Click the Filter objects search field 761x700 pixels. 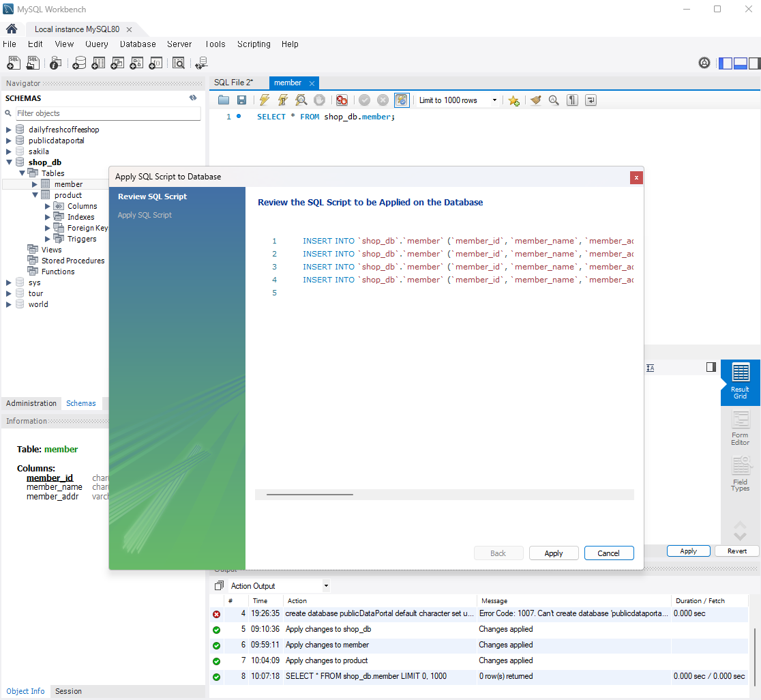[108, 113]
